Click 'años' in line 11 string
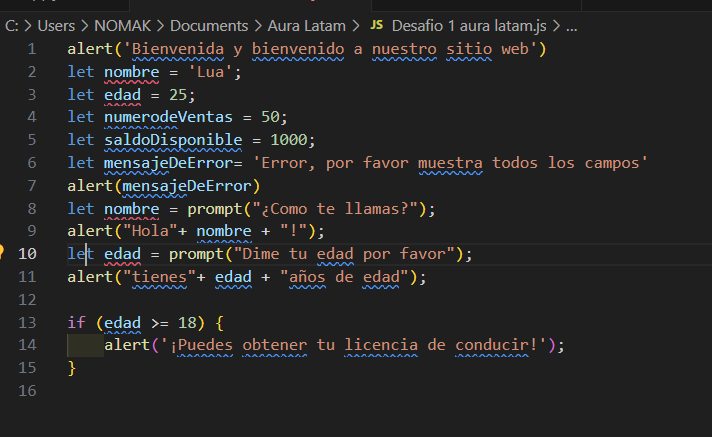712x437 pixels. 307,277
